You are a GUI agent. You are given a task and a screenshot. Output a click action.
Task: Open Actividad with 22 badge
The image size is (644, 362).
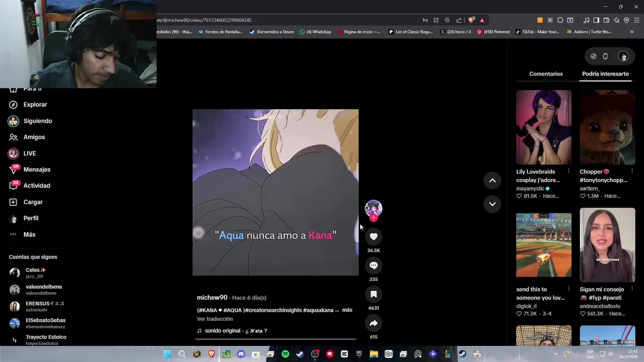30,186
